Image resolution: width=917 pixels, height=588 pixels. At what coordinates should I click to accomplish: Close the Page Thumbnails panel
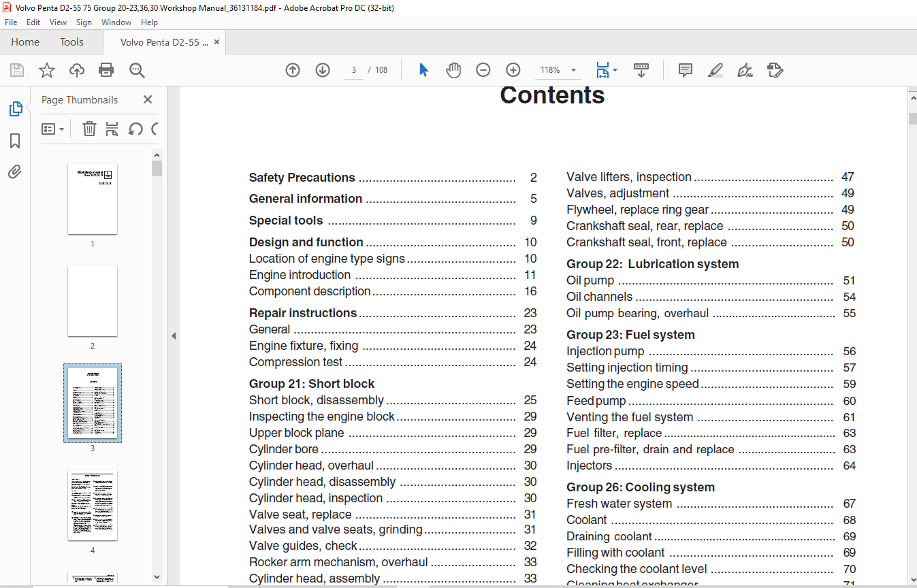click(x=148, y=100)
